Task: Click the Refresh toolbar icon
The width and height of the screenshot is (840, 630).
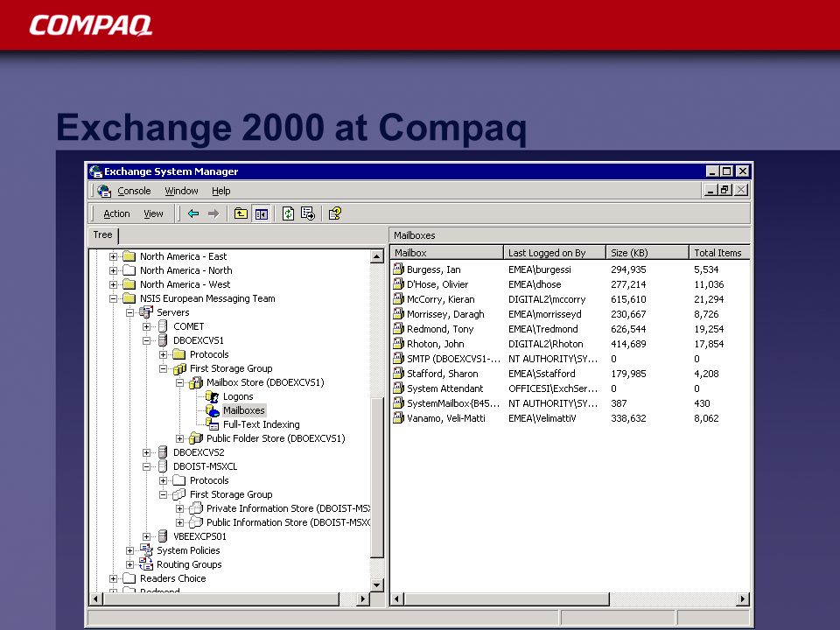Action: coord(288,213)
